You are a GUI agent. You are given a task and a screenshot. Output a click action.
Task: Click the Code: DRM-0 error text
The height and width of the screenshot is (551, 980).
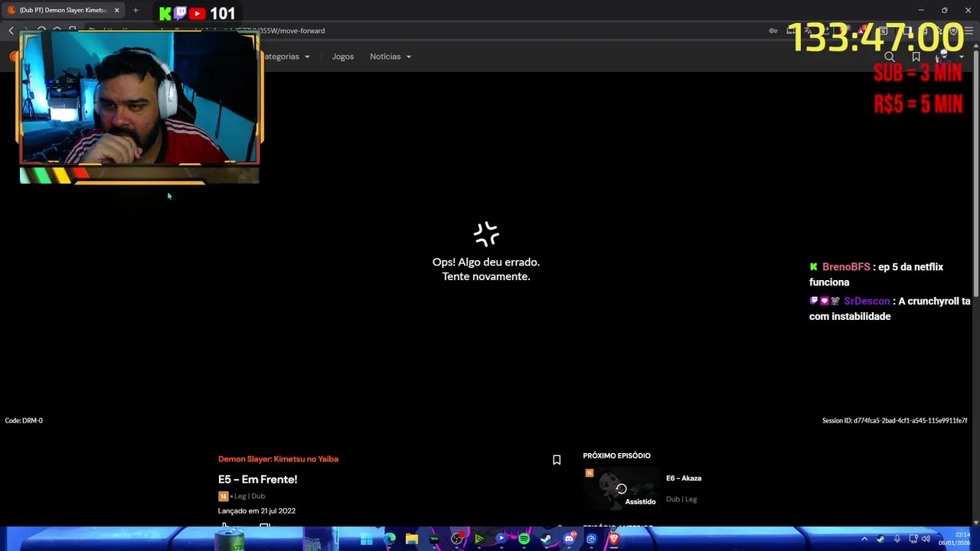pyautogui.click(x=24, y=420)
